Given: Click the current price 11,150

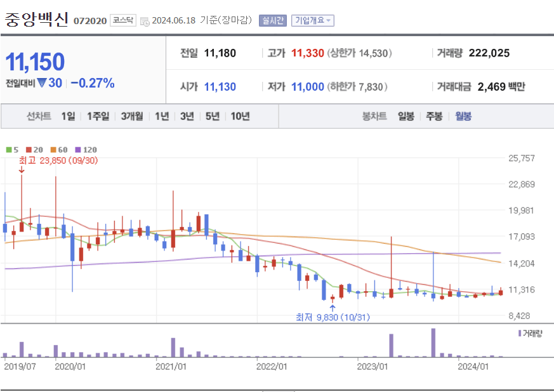Looking at the screenshot, I should 35,62.
